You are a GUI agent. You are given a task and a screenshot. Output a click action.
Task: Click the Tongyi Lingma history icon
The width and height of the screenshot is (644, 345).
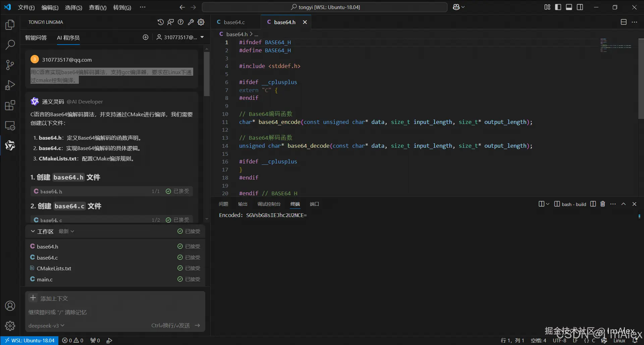[x=161, y=22]
